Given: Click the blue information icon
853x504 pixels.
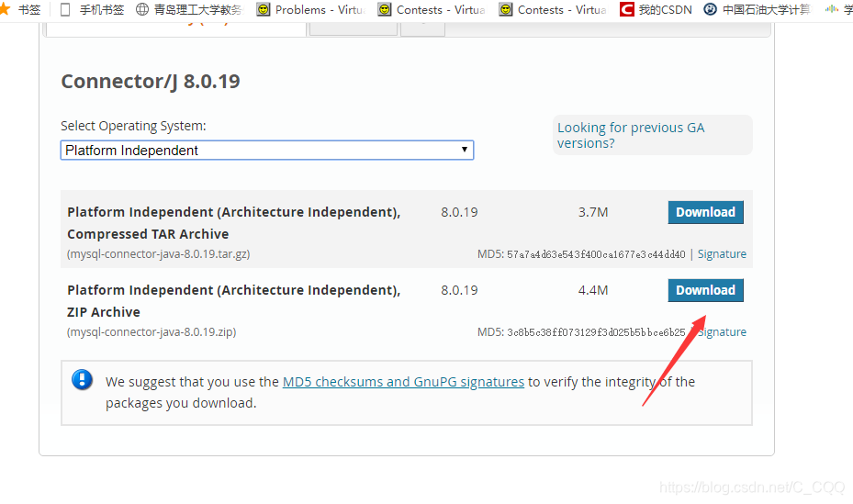Looking at the screenshot, I should tap(82, 379).
